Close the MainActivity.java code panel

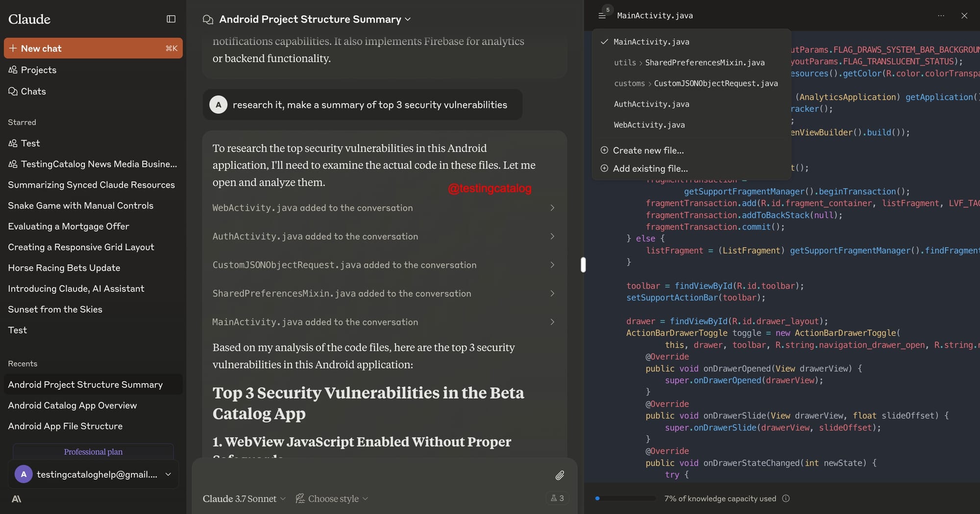964,16
